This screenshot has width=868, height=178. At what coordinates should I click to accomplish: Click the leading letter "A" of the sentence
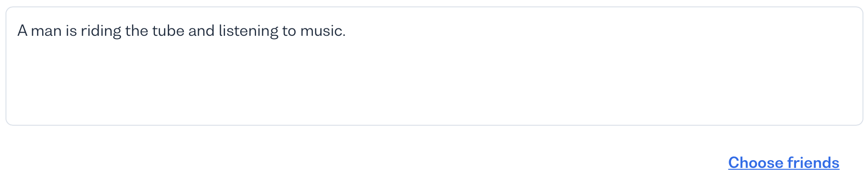22,31
